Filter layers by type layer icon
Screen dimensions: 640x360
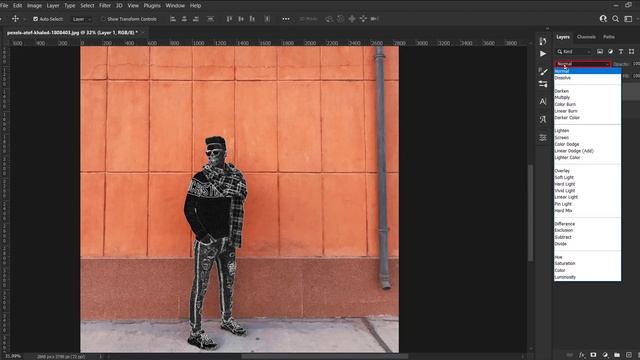point(621,51)
